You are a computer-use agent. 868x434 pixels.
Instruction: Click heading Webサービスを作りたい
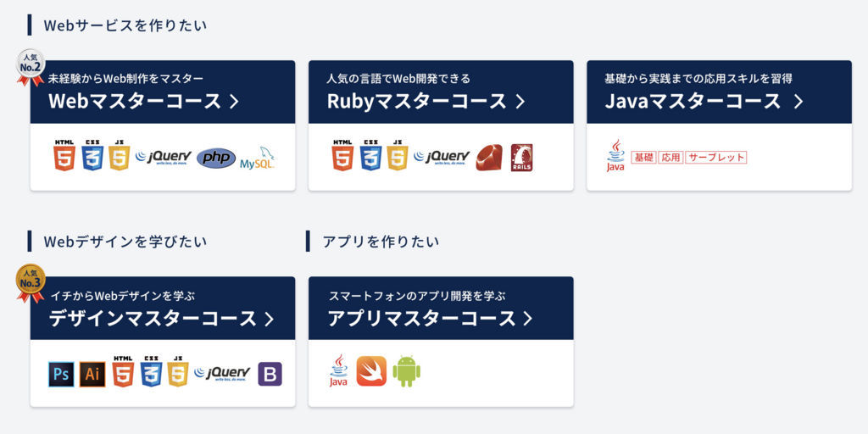tap(125, 25)
